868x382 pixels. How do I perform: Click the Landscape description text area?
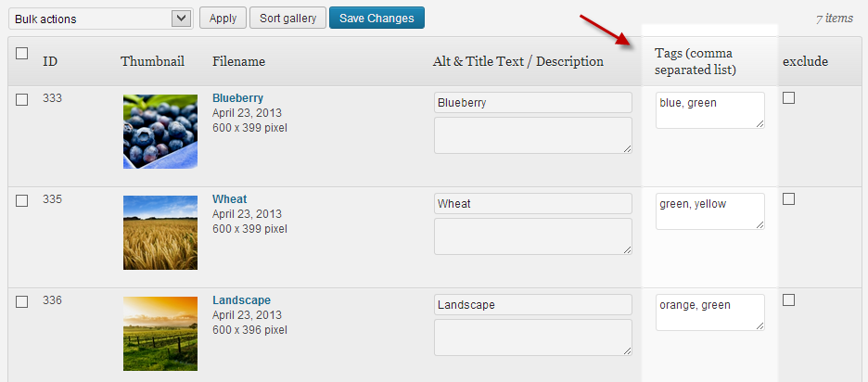point(533,337)
